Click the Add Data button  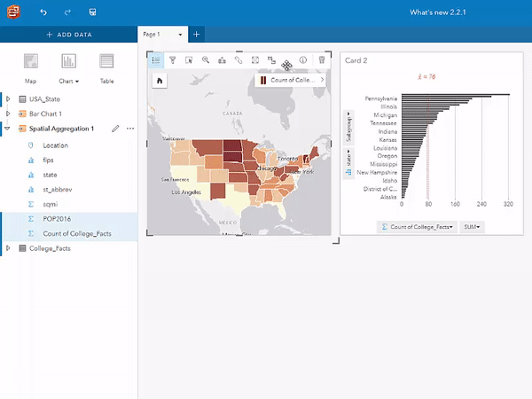(69, 35)
